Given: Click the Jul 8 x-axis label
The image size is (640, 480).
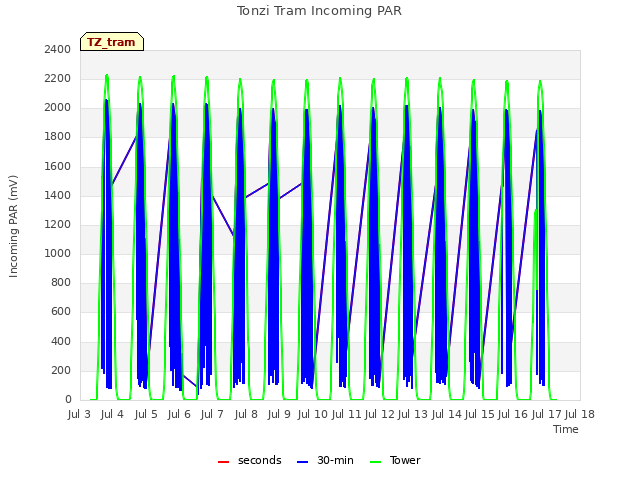Looking at the screenshot, I should (x=246, y=414).
